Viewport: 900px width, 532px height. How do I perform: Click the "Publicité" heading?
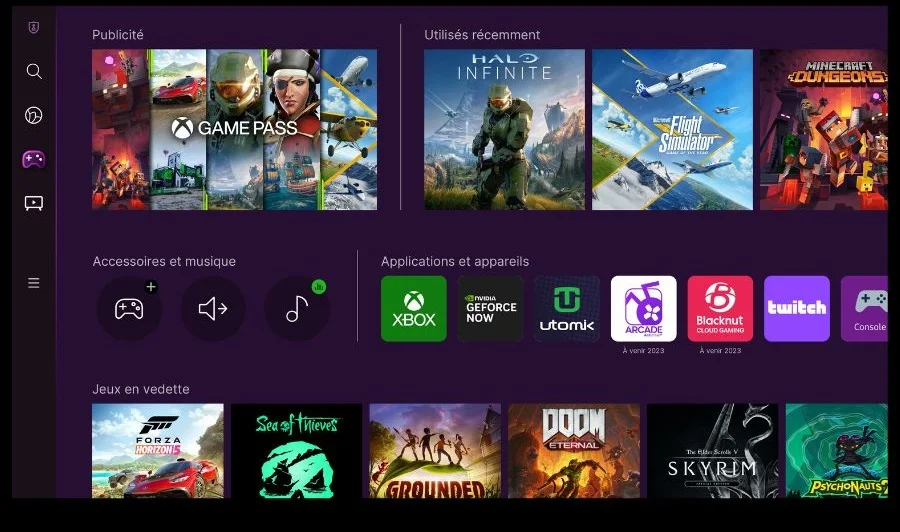[x=118, y=35]
